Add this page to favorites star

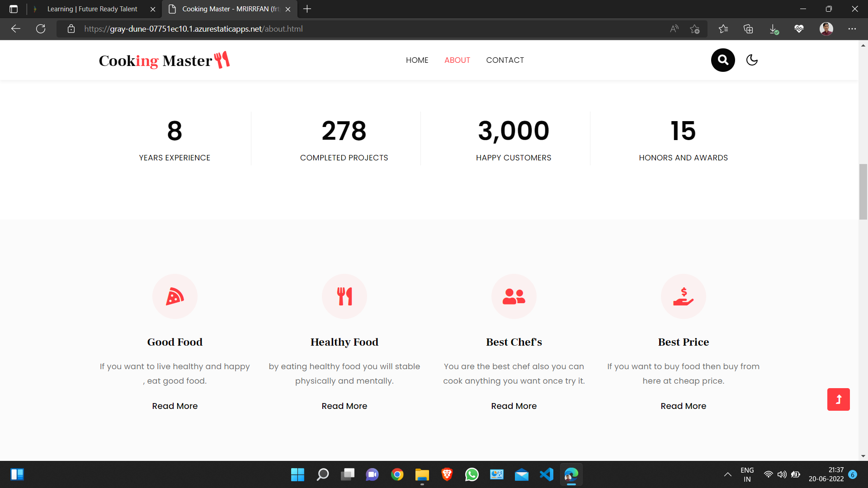point(695,29)
